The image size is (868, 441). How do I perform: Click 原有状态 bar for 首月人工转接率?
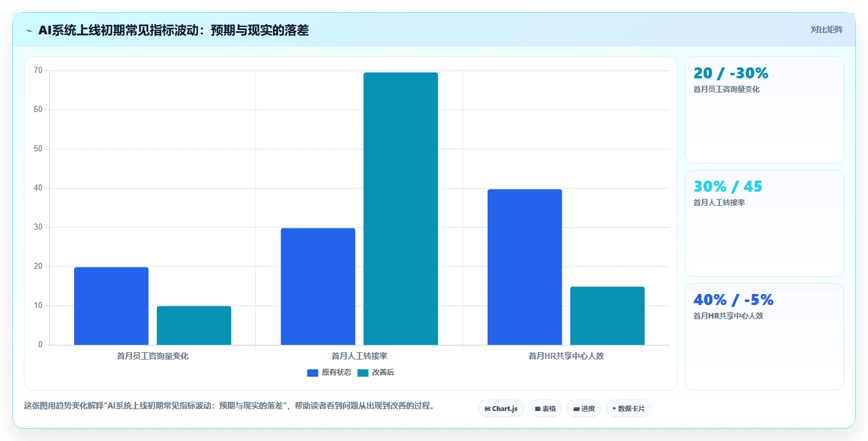point(318,287)
